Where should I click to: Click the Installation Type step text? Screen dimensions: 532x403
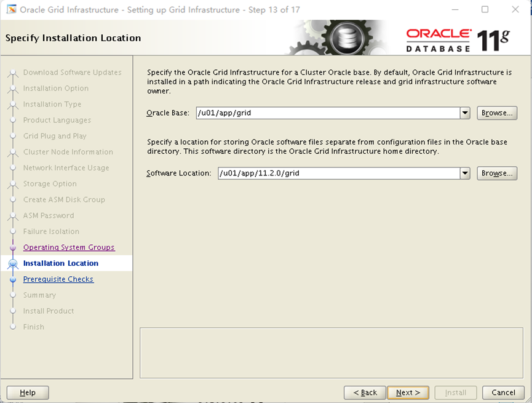52,104
